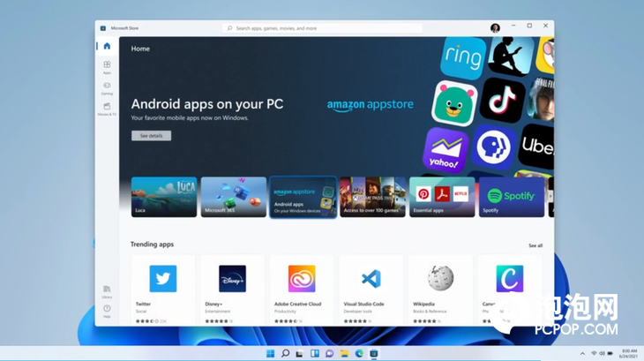Click the Twitter app icon
Viewport: 644px width, 361px height.
tap(162, 279)
